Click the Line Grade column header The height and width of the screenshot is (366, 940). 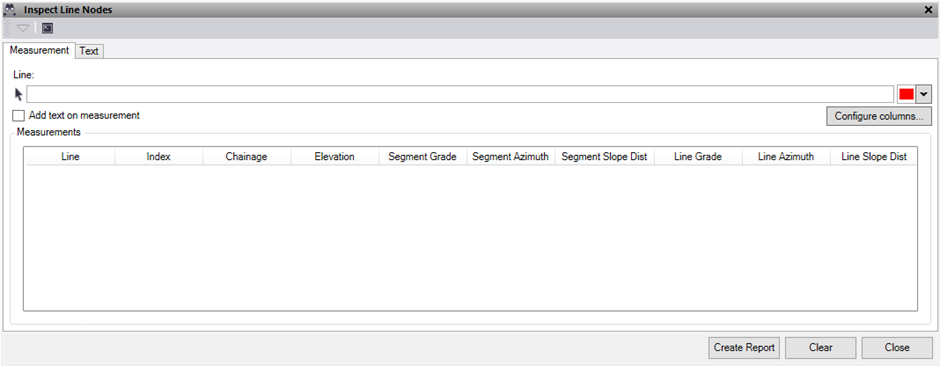698,157
